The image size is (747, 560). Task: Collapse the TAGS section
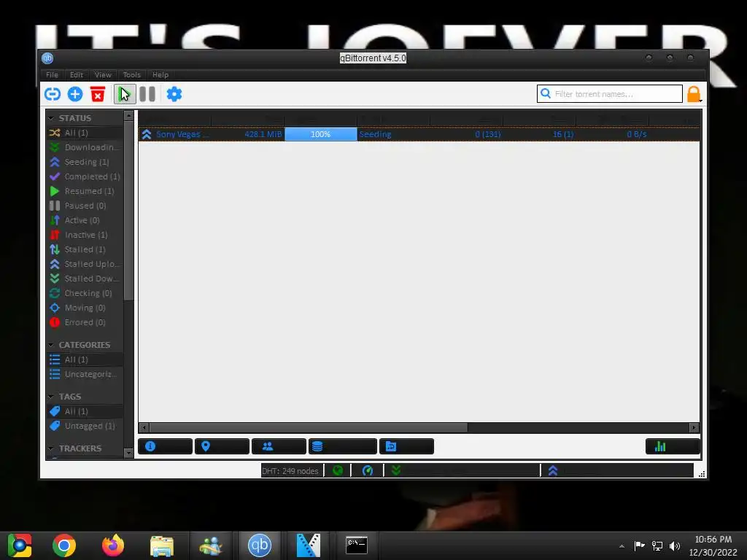51,397
